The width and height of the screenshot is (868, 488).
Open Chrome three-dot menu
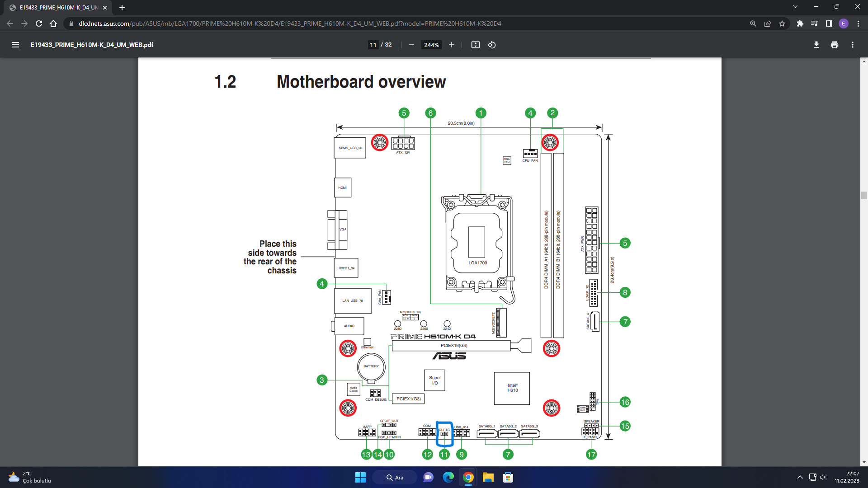click(x=858, y=23)
